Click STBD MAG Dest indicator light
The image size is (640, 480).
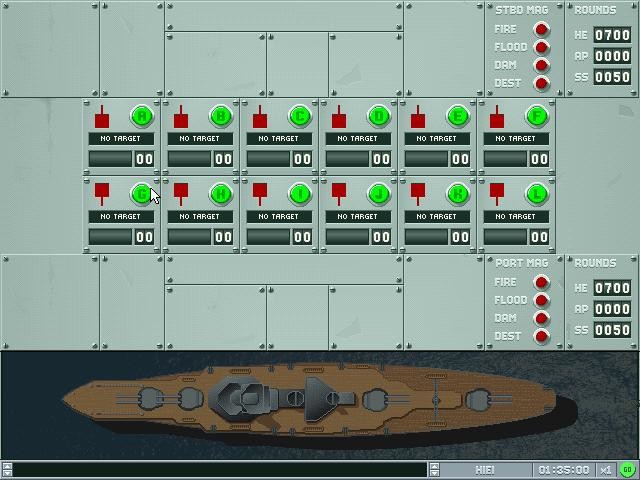coord(542,83)
